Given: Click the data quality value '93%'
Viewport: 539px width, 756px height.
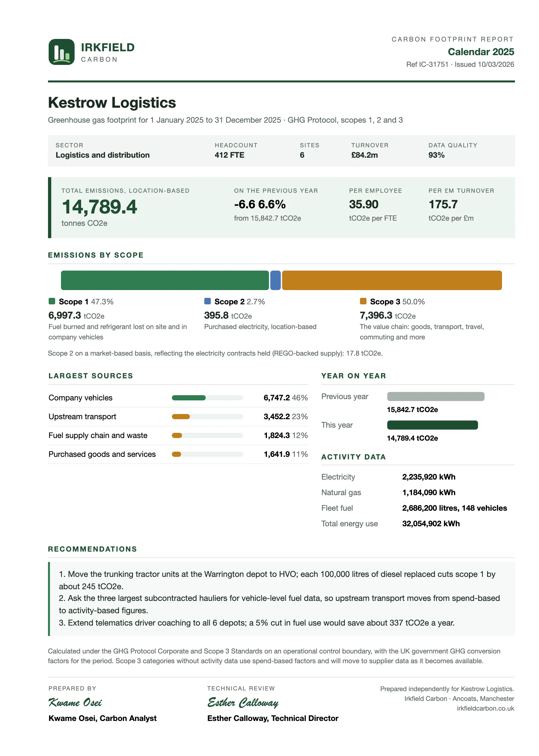Looking at the screenshot, I should click(x=437, y=155).
